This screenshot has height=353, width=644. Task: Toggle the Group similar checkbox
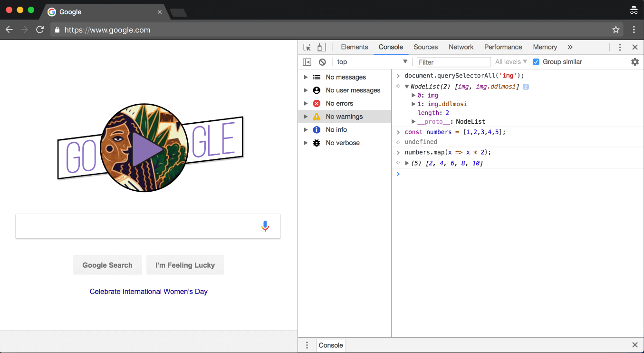coord(536,62)
